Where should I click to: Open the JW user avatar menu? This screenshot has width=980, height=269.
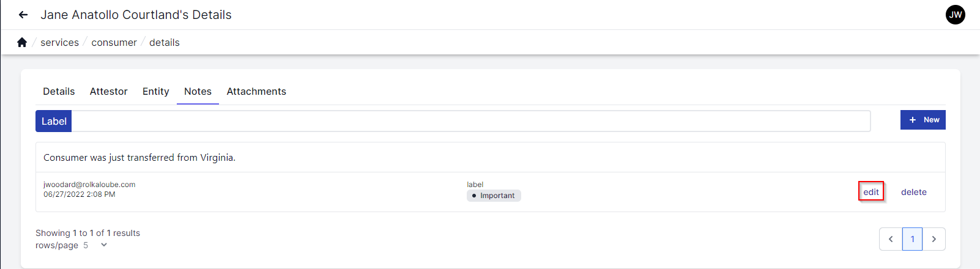(955, 15)
